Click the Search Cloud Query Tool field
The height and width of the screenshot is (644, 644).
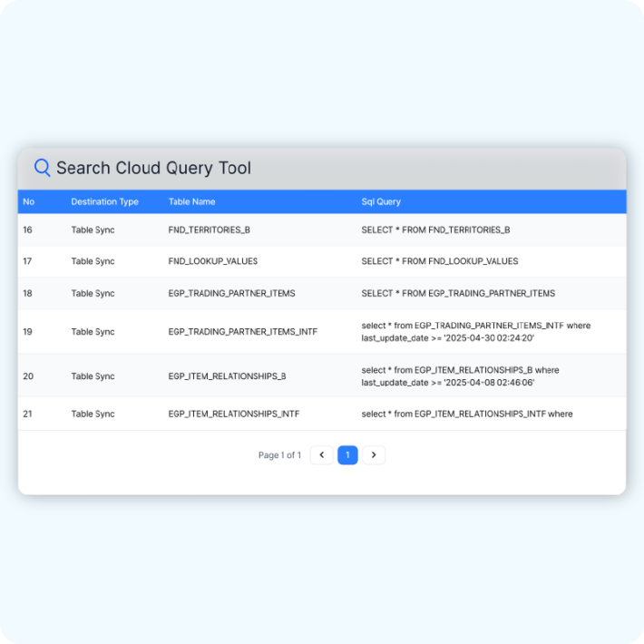[322, 169]
